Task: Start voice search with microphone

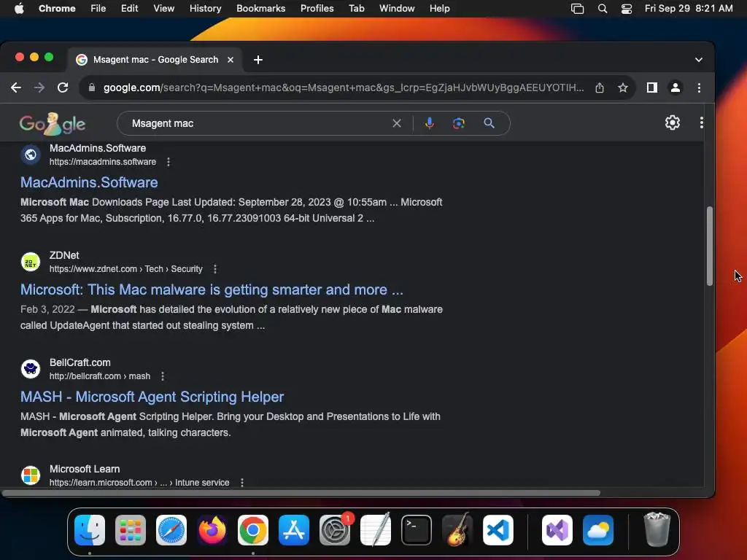Action: click(429, 123)
